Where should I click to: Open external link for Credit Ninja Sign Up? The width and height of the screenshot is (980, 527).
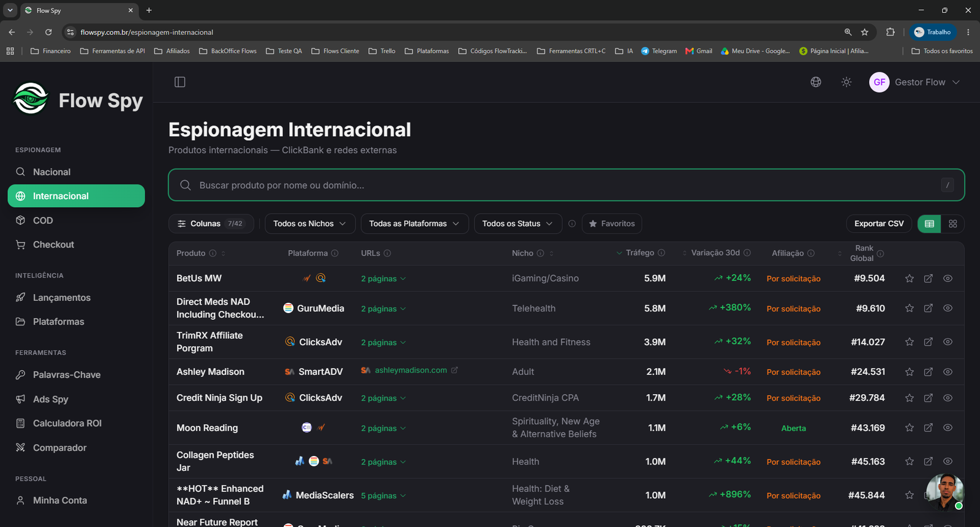(929, 398)
